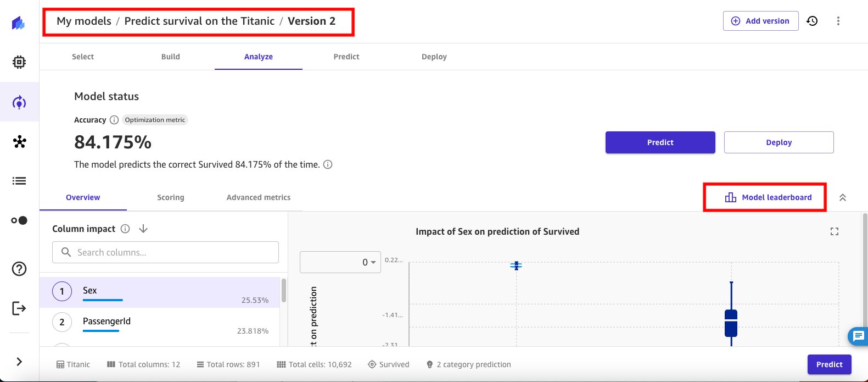This screenshot has width=868, height=382.
Task: Go to the Deploy tab
Action: point(434,57)
